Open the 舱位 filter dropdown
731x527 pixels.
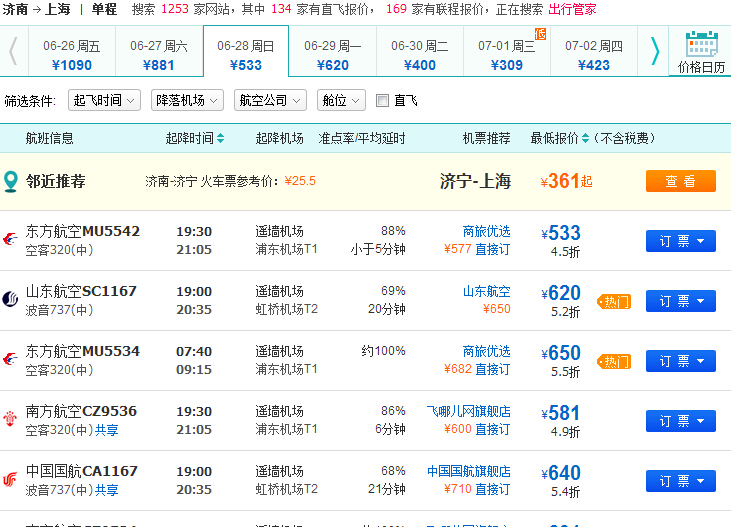click(341, 100)
